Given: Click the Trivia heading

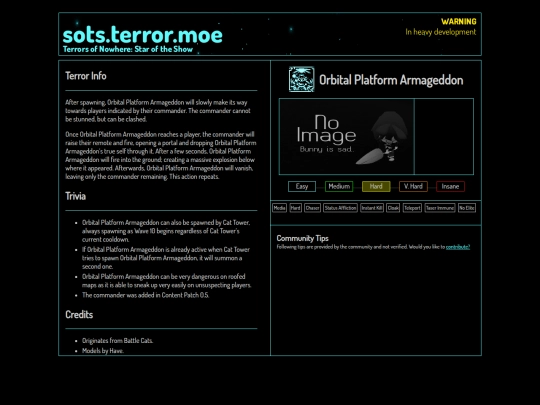Looking at the screenshot, I should pyautogui.click(x=75, y=196).
